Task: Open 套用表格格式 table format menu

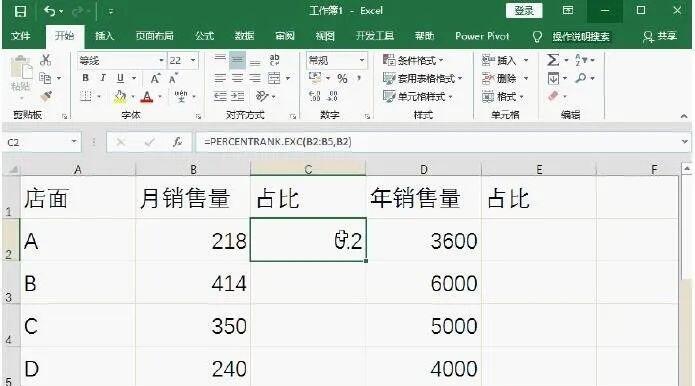Action: point(422,78)
